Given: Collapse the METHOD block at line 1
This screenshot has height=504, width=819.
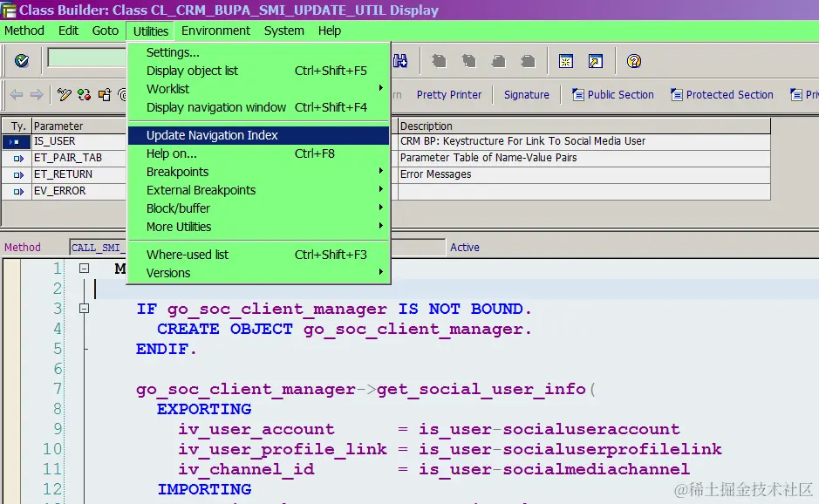Looking at the screenshot, I should click(84, 269).
